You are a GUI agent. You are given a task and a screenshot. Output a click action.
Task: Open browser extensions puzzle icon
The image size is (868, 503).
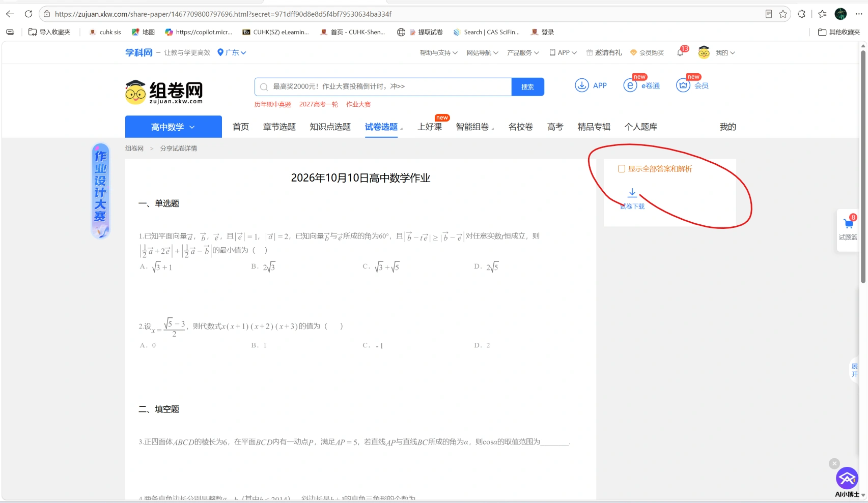point(801,14)
